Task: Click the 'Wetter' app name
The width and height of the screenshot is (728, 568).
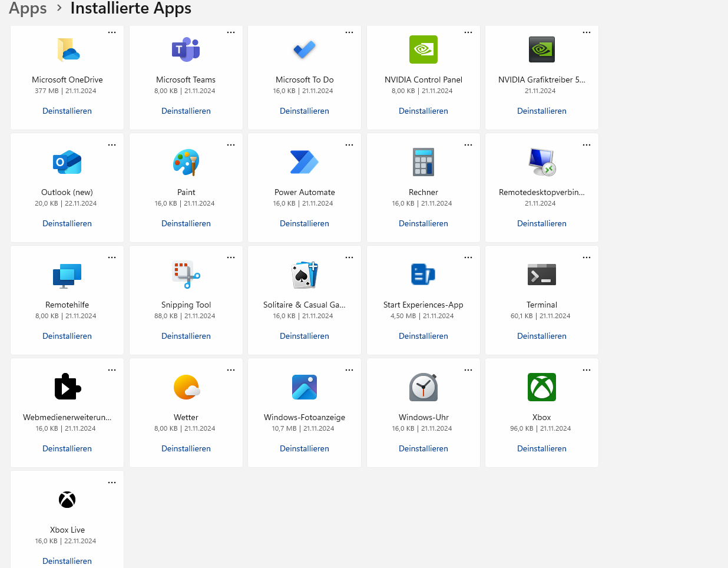Action: click(186, 417)
